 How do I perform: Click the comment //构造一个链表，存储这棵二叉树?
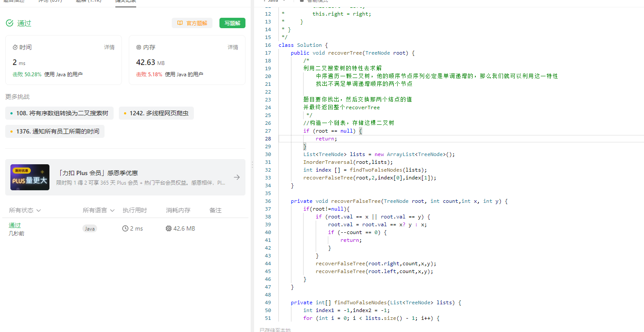pos(349,123)
